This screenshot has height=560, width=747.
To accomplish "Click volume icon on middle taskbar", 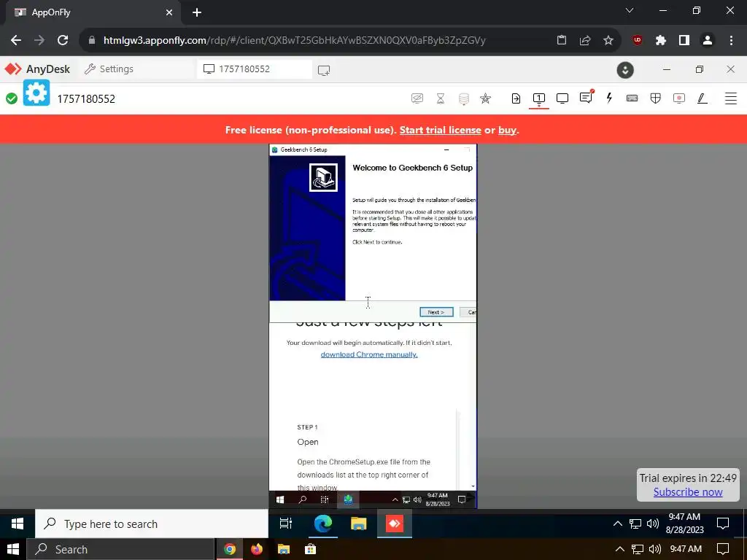I will point(653,524).
